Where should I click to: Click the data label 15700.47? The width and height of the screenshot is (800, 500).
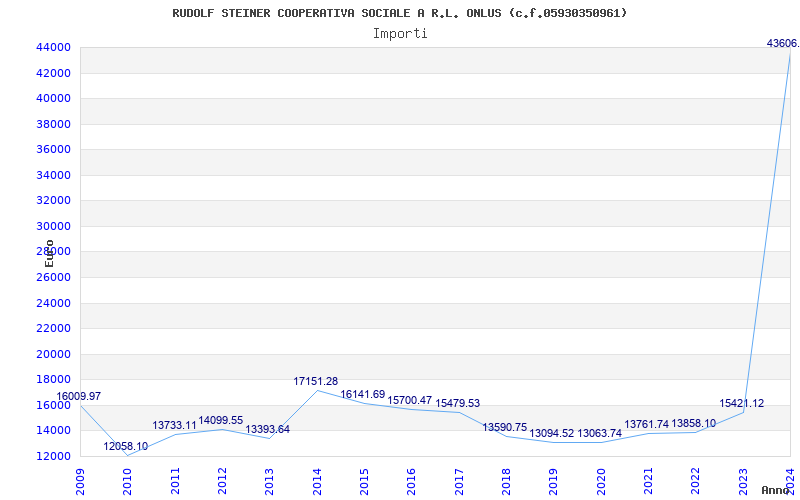(x=410, y=400)
